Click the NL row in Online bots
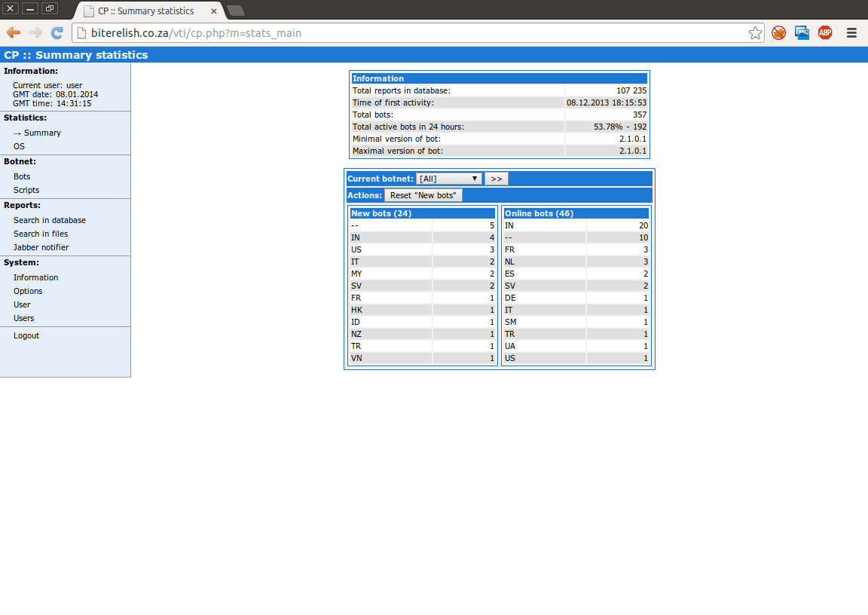 [576, 262]
